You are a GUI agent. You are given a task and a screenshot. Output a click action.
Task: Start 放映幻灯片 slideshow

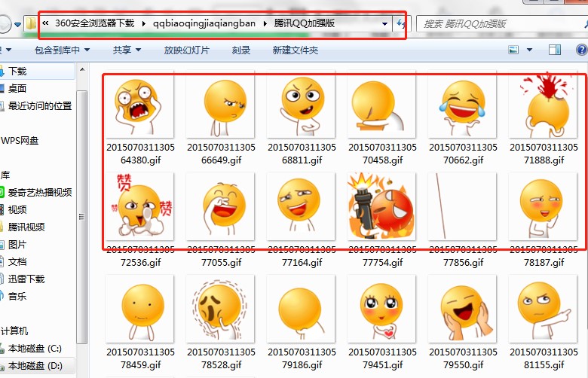186,50
